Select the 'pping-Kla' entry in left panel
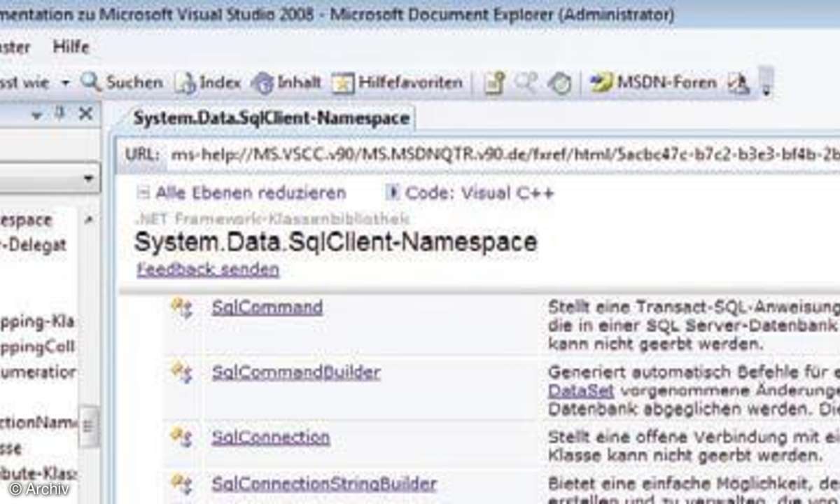Viewport: 840px width, 504px height. [38, 322]
